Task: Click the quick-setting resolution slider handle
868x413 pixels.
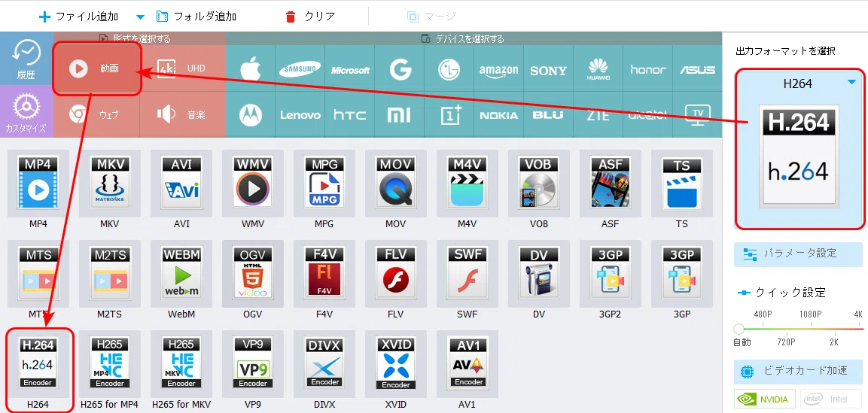Action: pos(739,329)
